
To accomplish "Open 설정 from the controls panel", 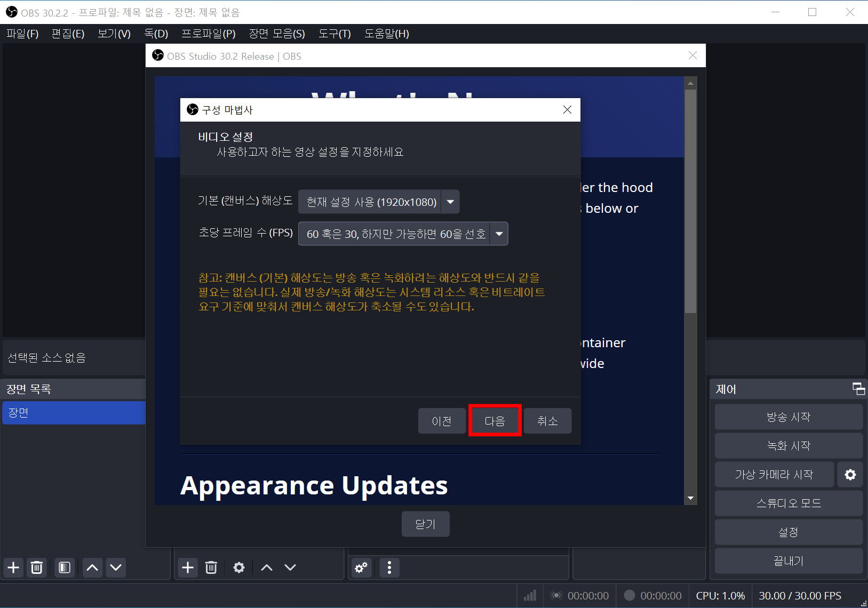I will (x=789, y=532).
